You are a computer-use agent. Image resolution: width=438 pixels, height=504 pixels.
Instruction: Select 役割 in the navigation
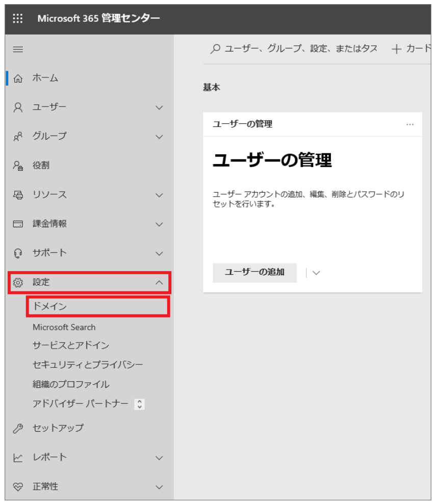pyautogui.click(x=41, y=165)
